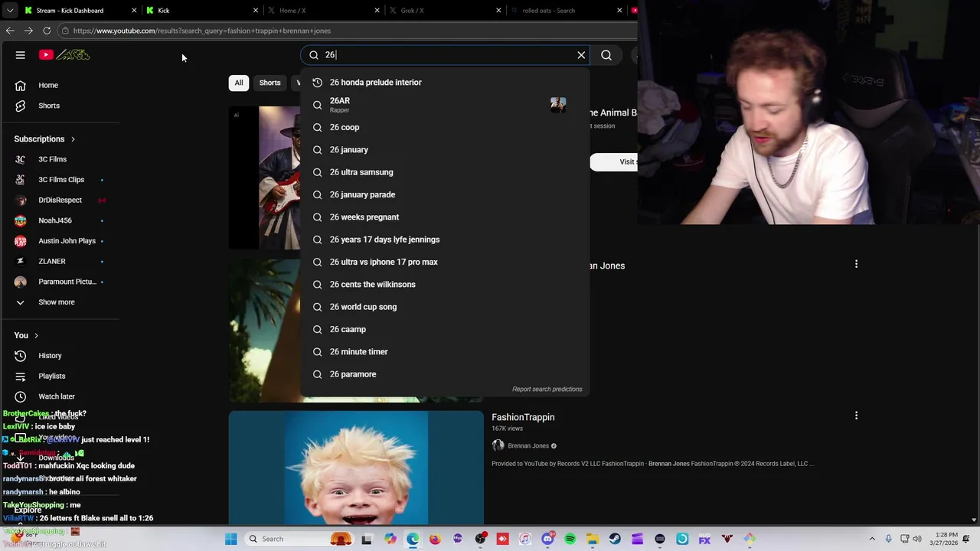Choose 26 caamp suggestion
The height and width of the screenshot is (551, 980).
pos(445,330)
